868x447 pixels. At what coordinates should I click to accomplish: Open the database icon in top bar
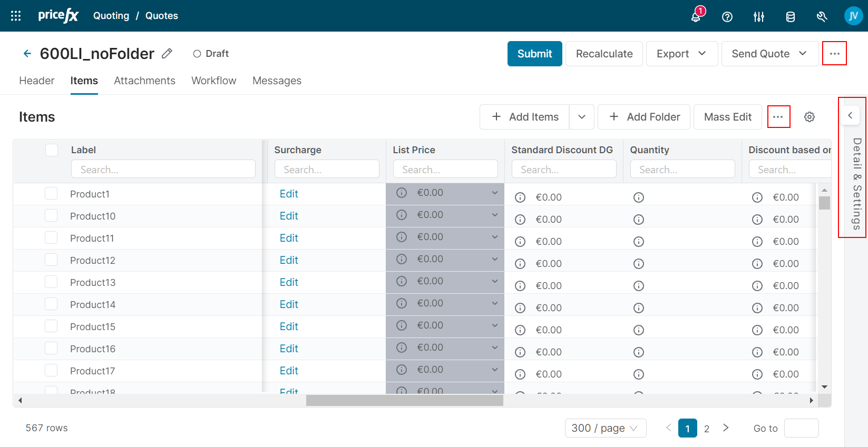791,17
